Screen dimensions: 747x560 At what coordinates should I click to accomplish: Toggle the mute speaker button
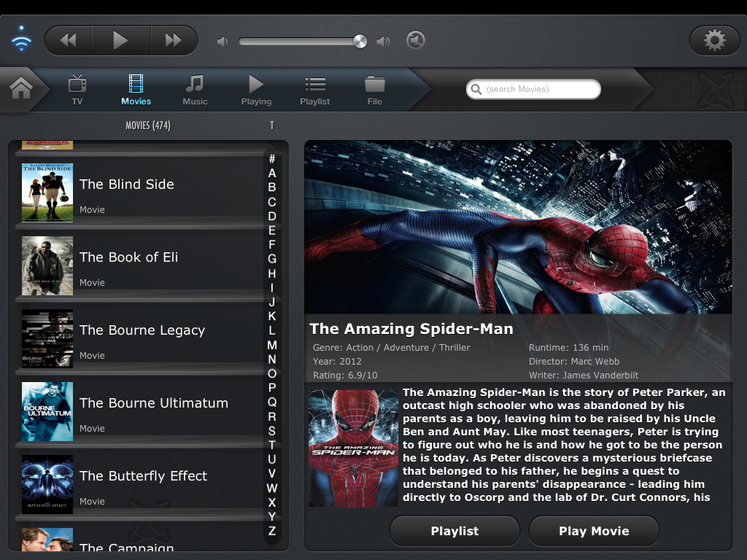(x=415, y=40)
